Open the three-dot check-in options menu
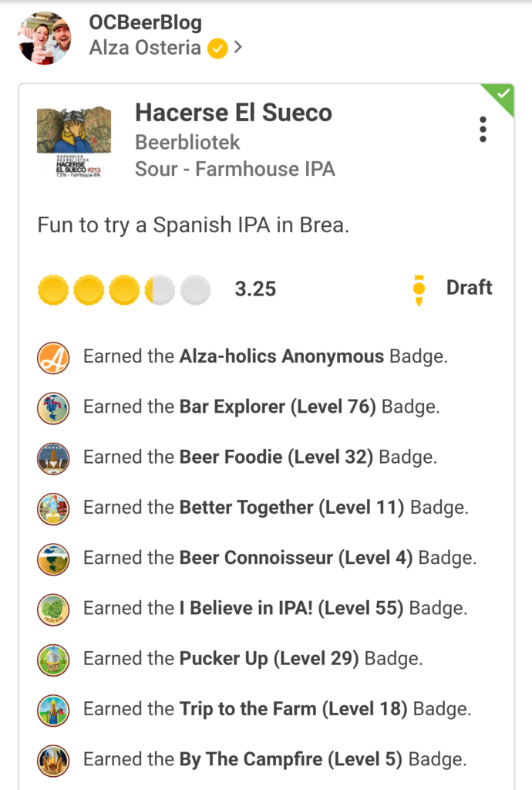Viewport: 532px width, 790px height. (483, 130)
